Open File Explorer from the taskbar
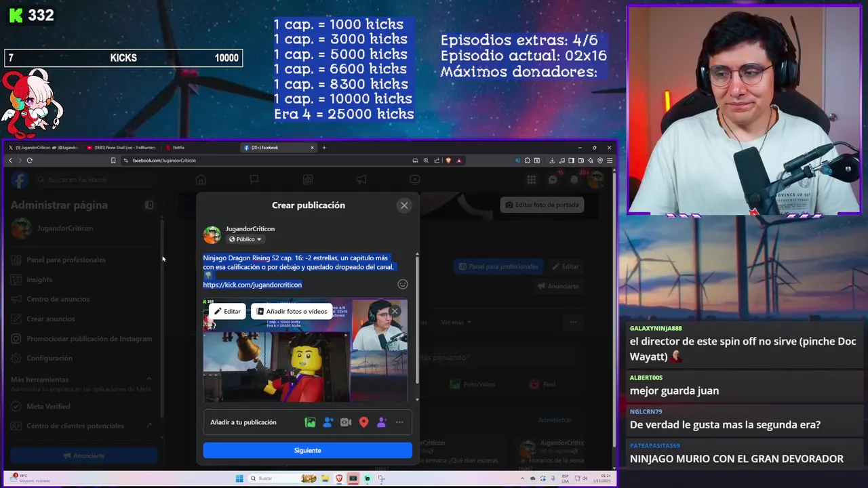The height and width of the screenshot is (488, 868). pyautogui.click(x=324, y=479)
